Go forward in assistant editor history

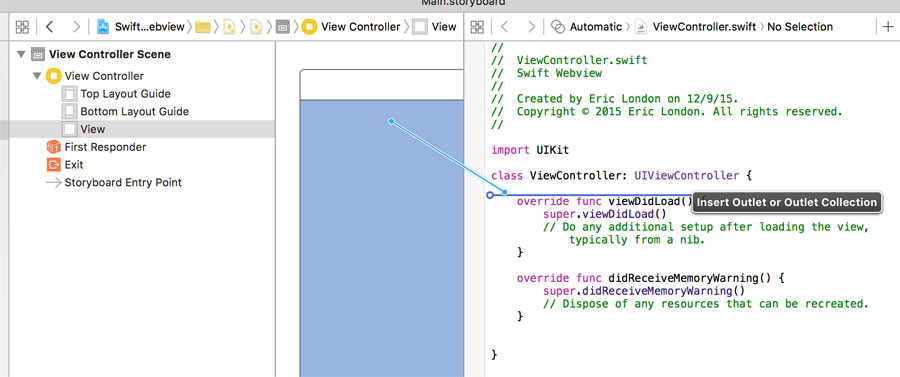532,26
